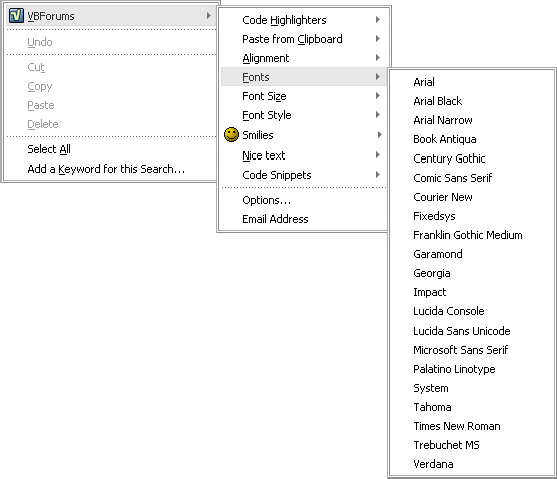Select System font entry

point(472,388)
